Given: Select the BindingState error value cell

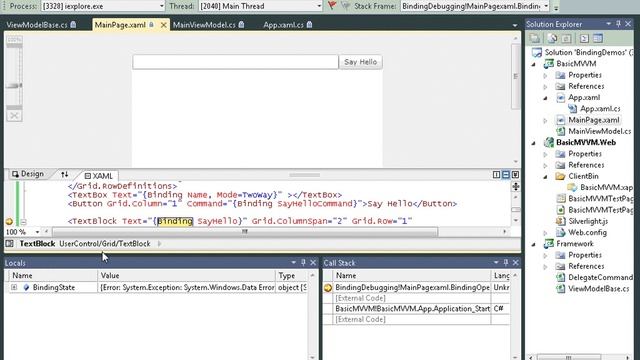Looking at the screenshot, I should pyautogui.click(x=187, y=287).
